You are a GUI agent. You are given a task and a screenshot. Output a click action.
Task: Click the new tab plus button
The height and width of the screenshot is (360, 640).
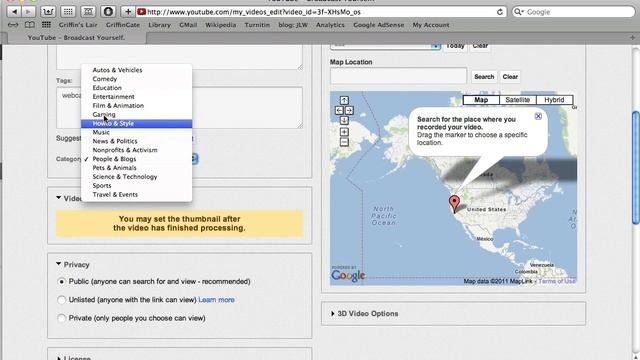[632, 38]
